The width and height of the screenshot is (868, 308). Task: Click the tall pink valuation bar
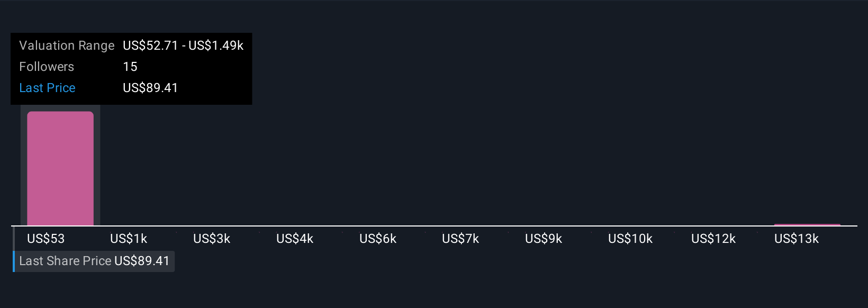[60, 168]
